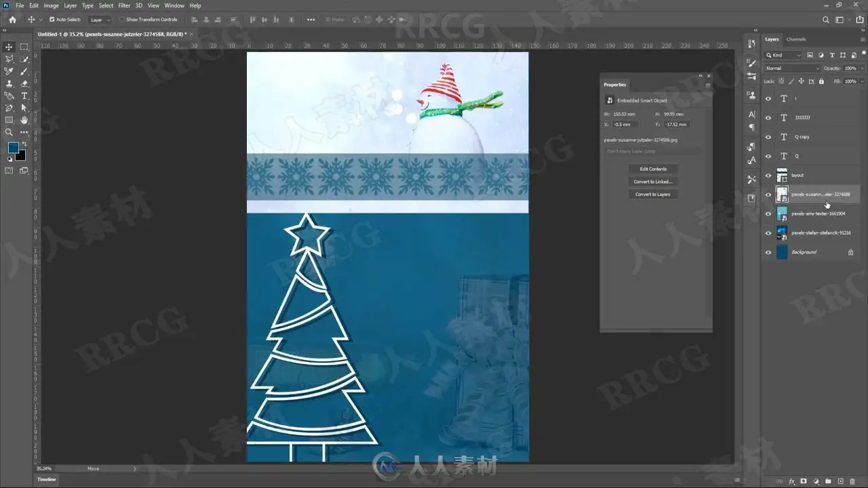The height and width of the screenshot is (488, 868).
Task: Open the Image menu
Action: click(x=51, y=5)
